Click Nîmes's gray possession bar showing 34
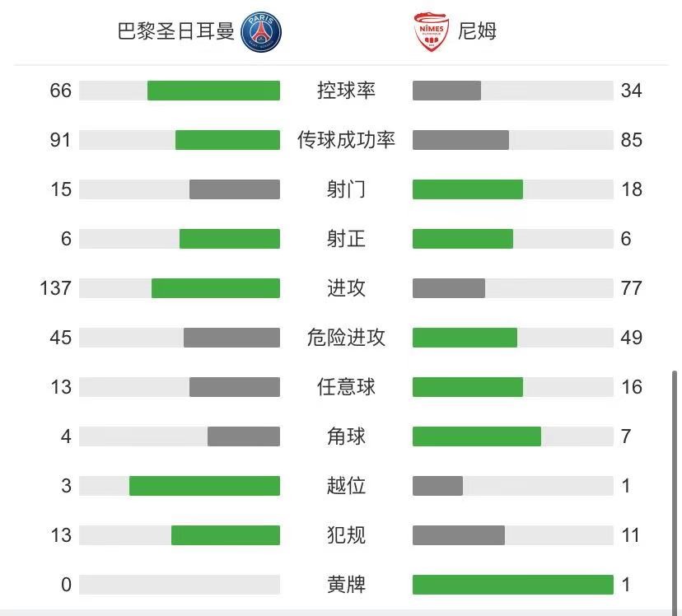Image resolution: width=682 pixels, height=616 pixels. click(446, 91)
